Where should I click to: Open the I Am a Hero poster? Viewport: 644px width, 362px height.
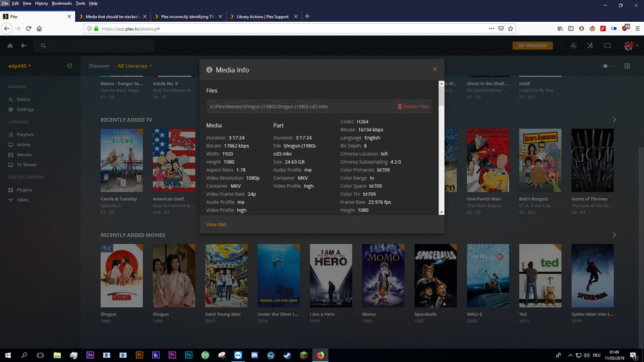331,276
